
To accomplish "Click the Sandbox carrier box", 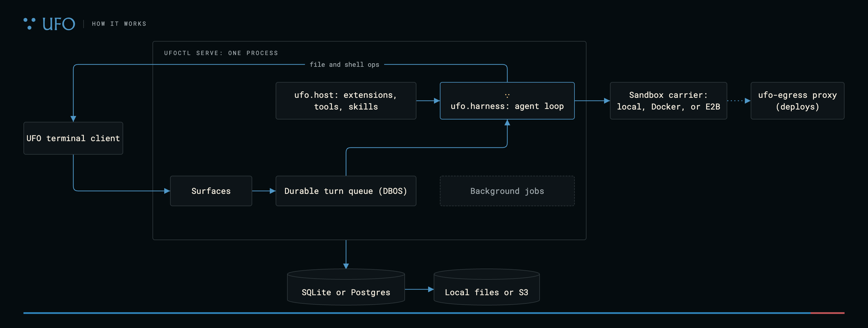I will point(668,100).
